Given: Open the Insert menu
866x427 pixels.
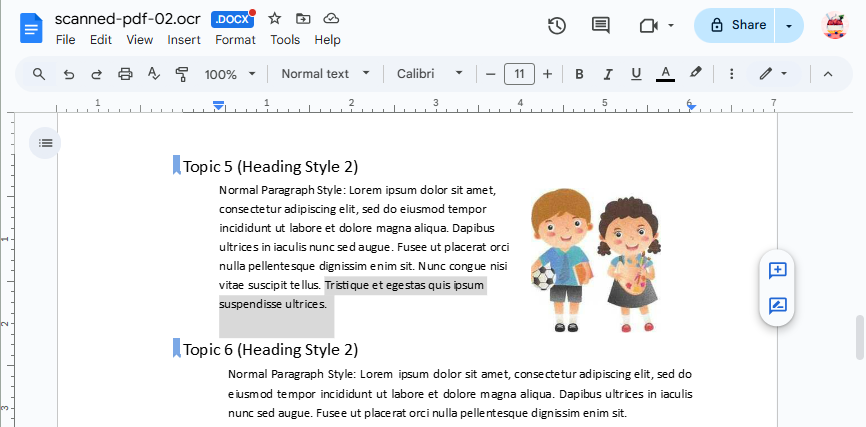Looking at the screenshot, I should tap(184, 40).
